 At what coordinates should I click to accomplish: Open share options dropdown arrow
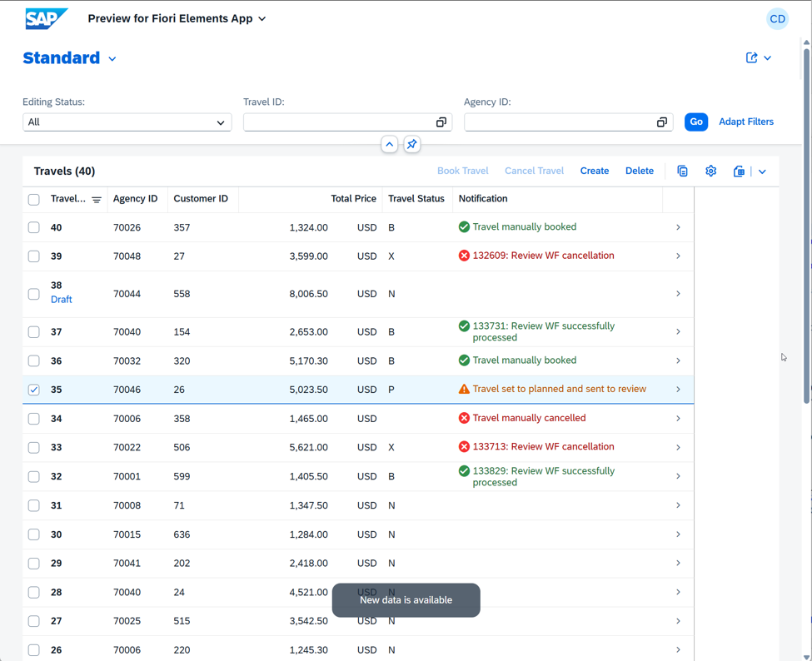pyautogui.click(x=768, y=58)
